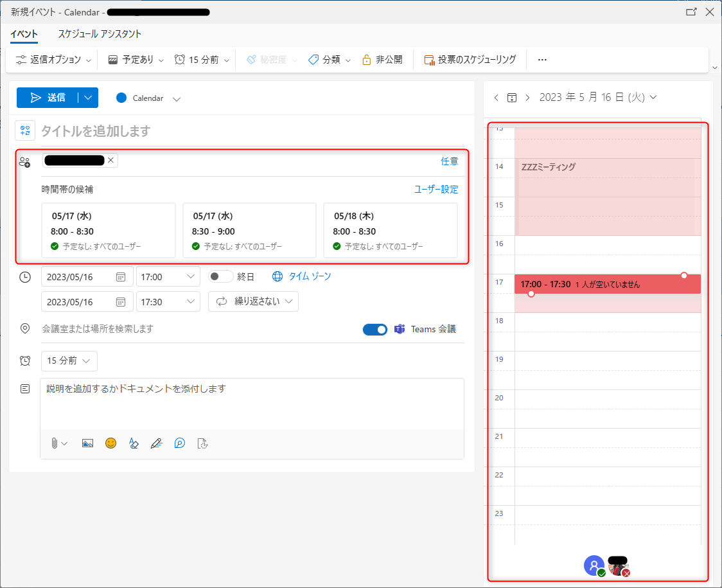Screen dimensions: 722x588
Task: Click the insert template document icon
Action: pyautogui.click(x=202, y=443)
